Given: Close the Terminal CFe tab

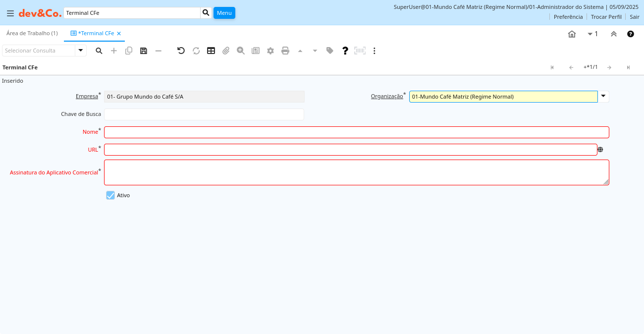Looking at the screenshot, I should point(119,34).
